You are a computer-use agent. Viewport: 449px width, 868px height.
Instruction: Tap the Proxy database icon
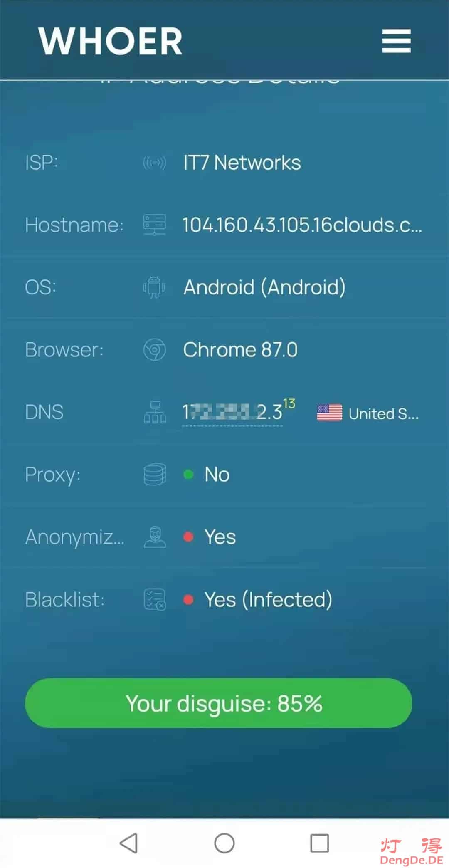pos(155,475)
